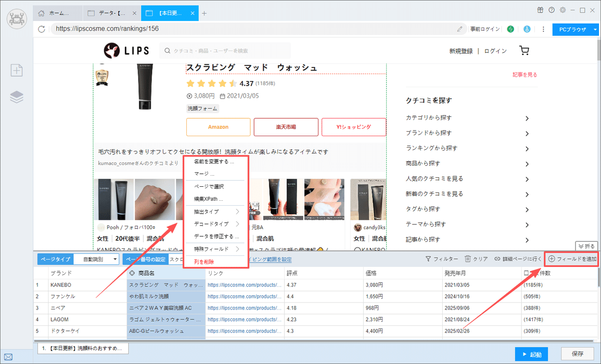Click the pencil edit URL icon
Image resolution: width=601 pixels, height=364 pixels.
coord(460,29)
